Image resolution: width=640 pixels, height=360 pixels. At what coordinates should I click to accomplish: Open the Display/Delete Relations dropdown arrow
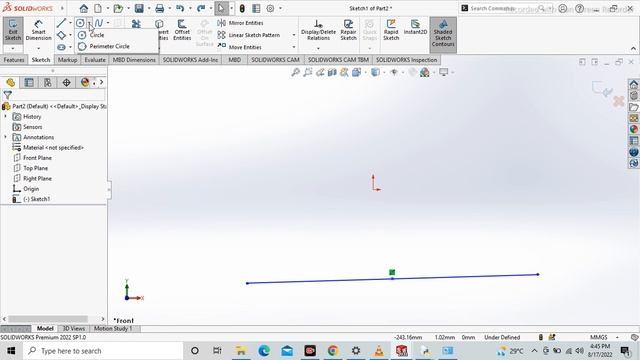318,49
